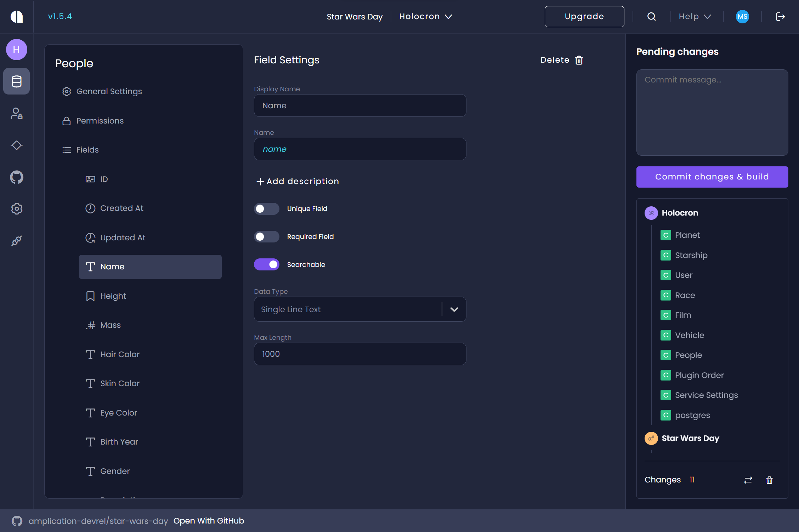
Task: Select the Name field item
Action: [150, 267]
